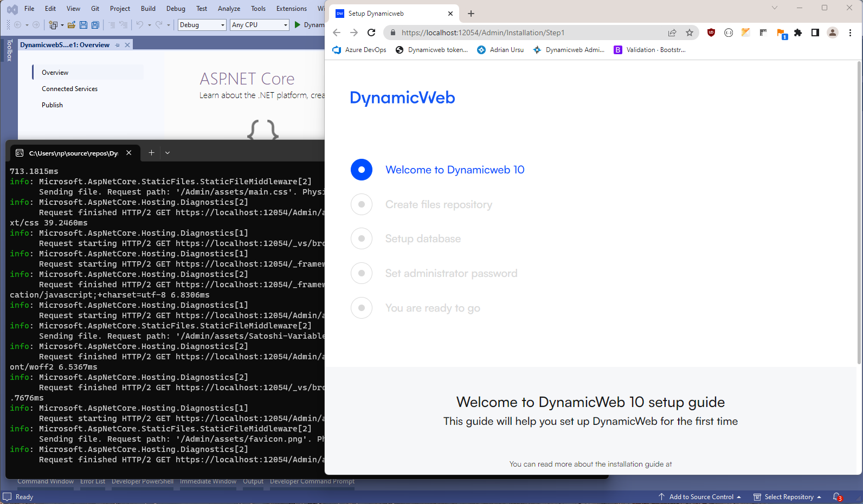863x504 pixels.
Task: Expand the Redo history dropdown arrow
Action: tap(169, 25)
